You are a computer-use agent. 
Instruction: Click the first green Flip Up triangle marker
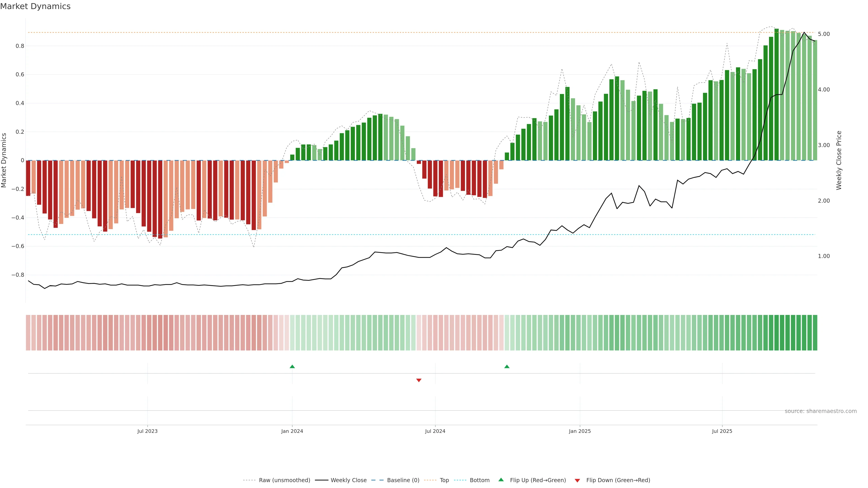tap(292, 366)
